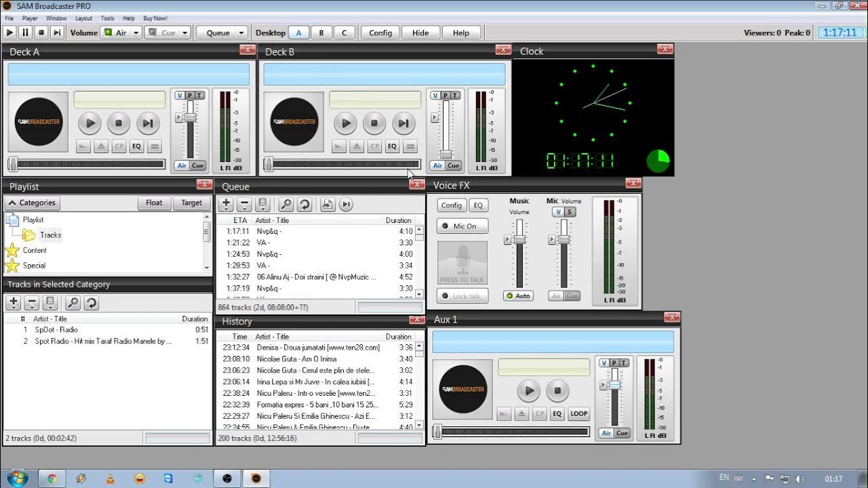This screenshot has width=868, height=488.
Task: Skip to next track in Deck A
Action: point(148,123)
